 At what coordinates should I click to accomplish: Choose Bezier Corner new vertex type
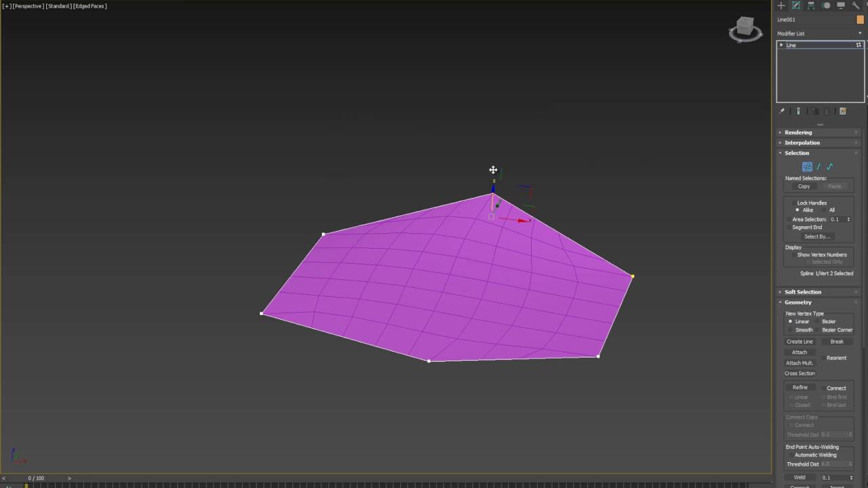coord(818,330)
